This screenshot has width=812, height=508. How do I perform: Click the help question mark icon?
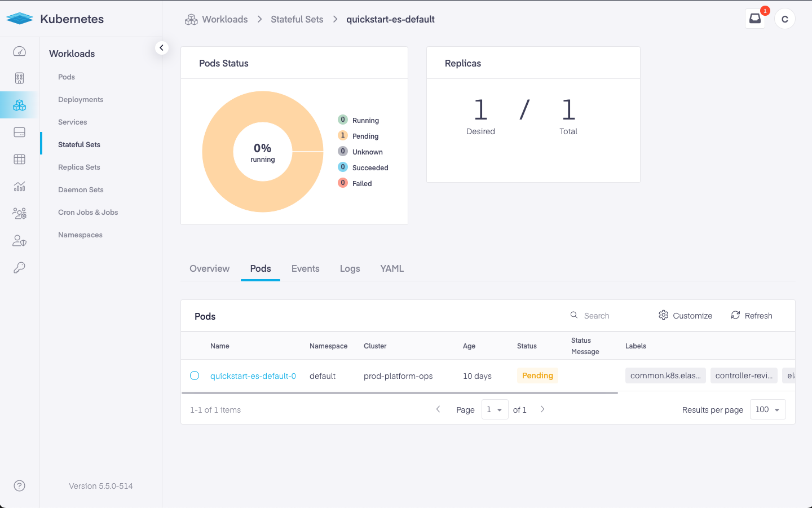pos(19,485)
